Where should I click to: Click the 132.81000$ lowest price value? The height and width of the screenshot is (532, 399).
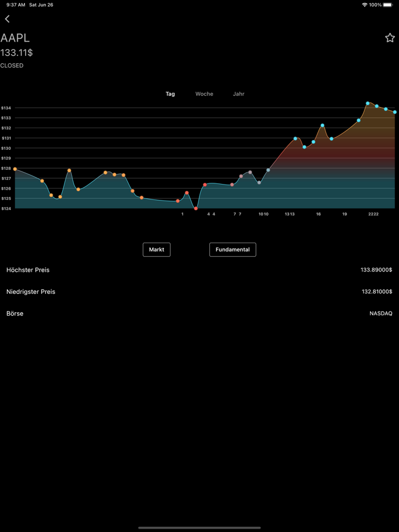tap(377, 292)
